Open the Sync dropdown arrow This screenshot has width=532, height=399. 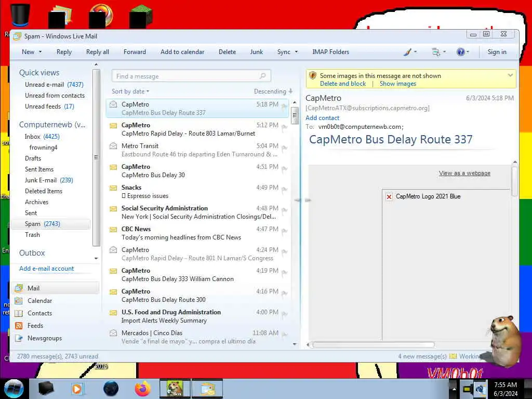coord(296,52)
